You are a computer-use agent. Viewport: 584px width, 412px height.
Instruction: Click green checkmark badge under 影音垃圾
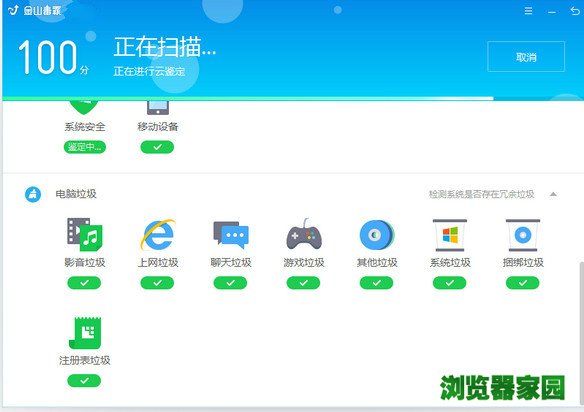click(84, 283)
